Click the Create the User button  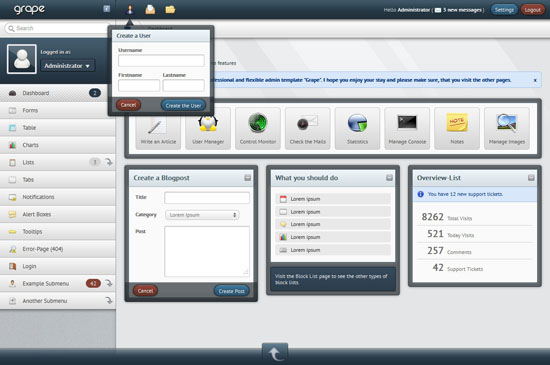183,105
